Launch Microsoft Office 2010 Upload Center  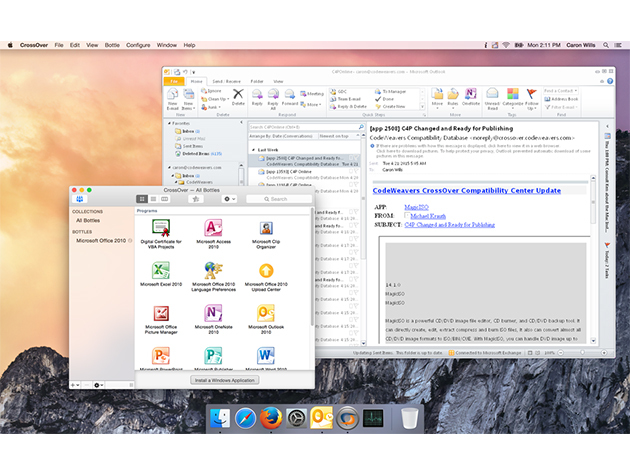pos(266,271)
